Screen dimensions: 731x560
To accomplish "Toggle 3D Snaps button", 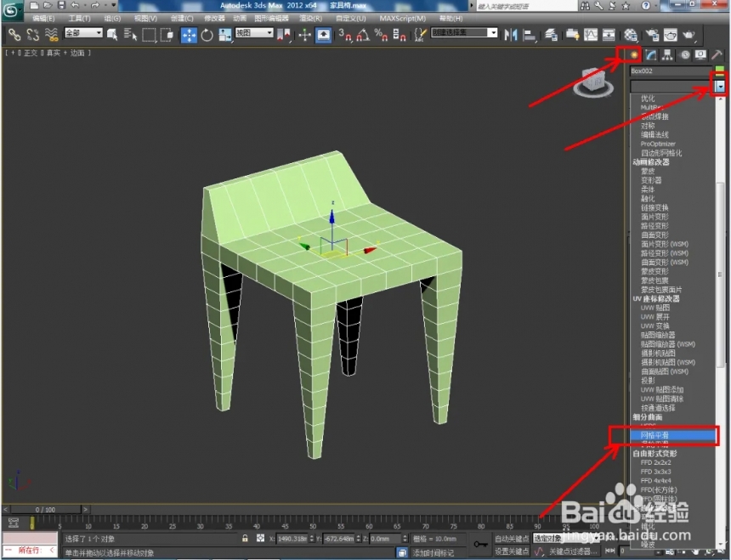I will [x=344, y=35].
